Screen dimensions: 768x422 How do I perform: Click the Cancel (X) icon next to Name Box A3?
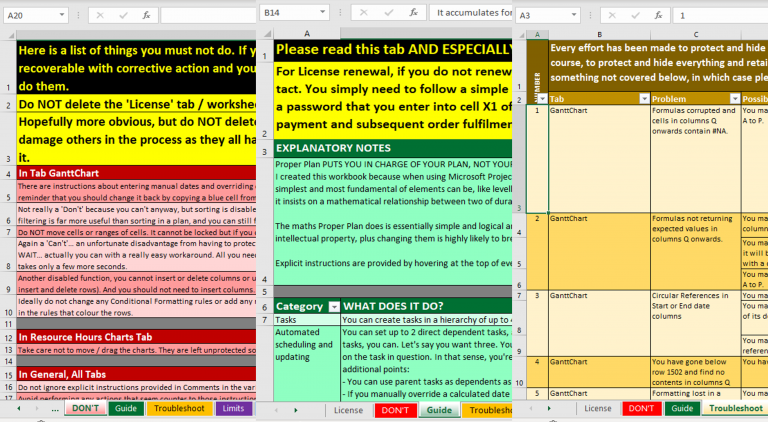[x=610, y=15]
